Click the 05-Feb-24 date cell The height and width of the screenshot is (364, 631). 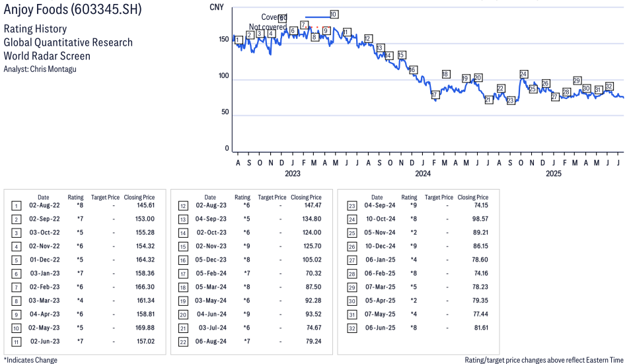tap(211, 273)
